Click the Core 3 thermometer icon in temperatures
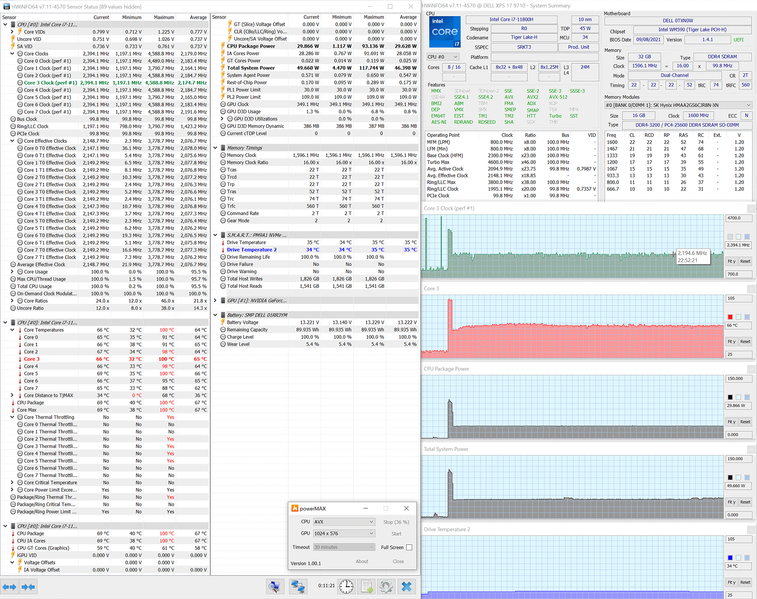Image resolution: width=757 pixels, height=599 pixels. click(x=20, y=359)
